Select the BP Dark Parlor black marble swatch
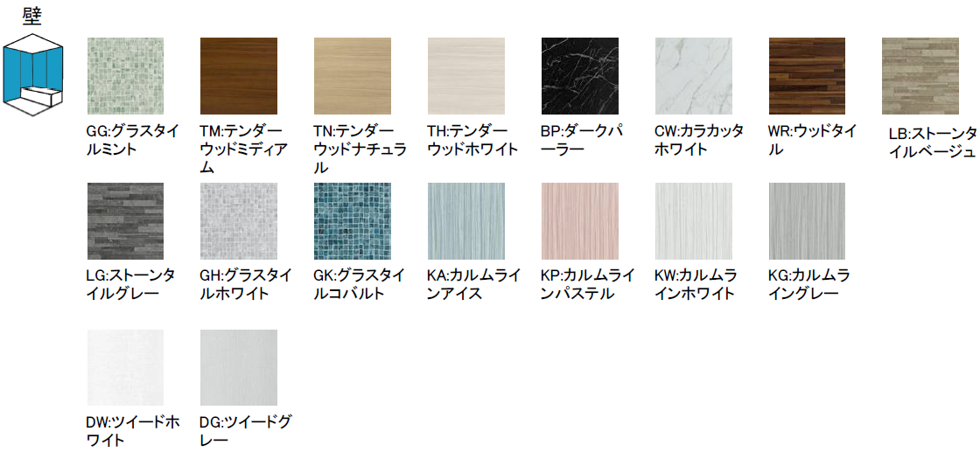This screenshot has width=980, height=459. click(580, 76)
